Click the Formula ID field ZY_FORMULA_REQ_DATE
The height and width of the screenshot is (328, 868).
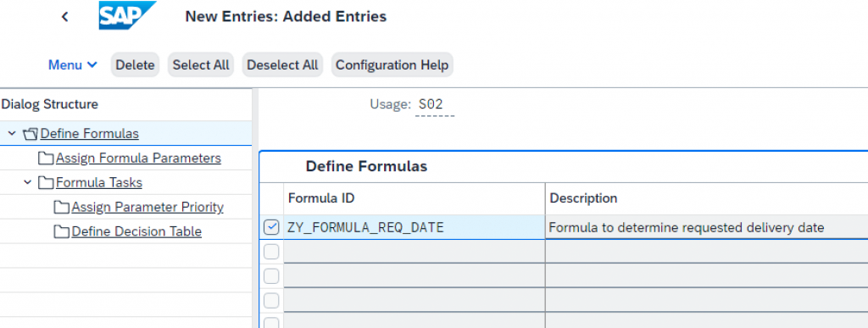coord(414,227)
